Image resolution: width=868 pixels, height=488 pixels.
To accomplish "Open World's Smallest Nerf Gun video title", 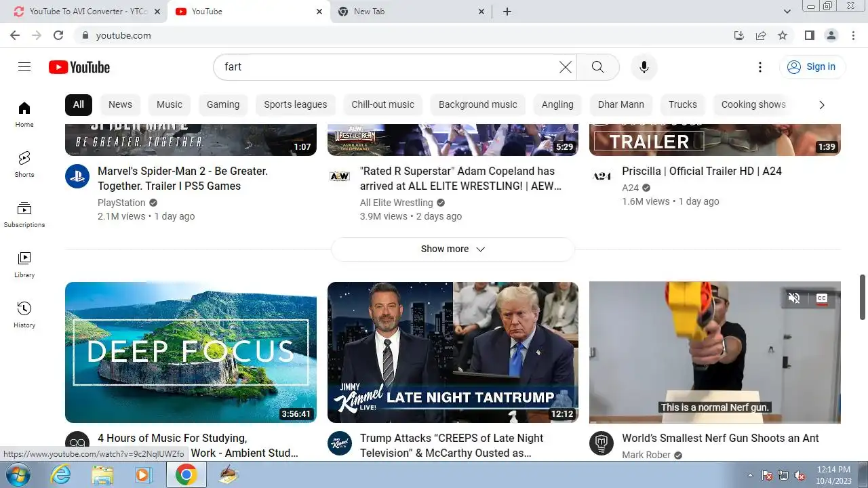I will (720, 438).
